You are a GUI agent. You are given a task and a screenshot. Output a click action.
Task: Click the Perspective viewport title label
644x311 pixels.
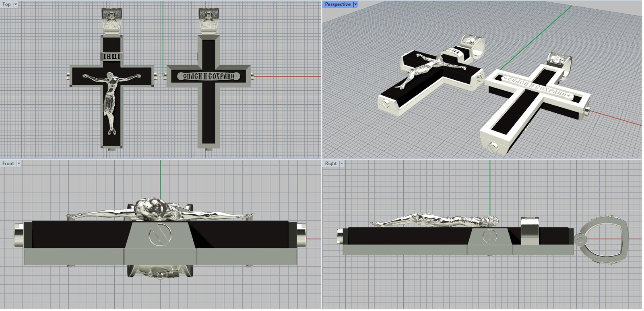[x=337, y=4]
